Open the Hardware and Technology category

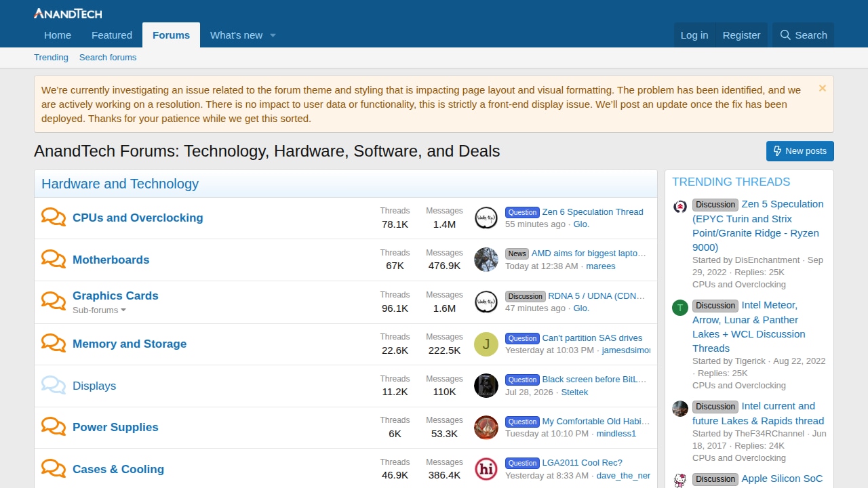[120, 184]
